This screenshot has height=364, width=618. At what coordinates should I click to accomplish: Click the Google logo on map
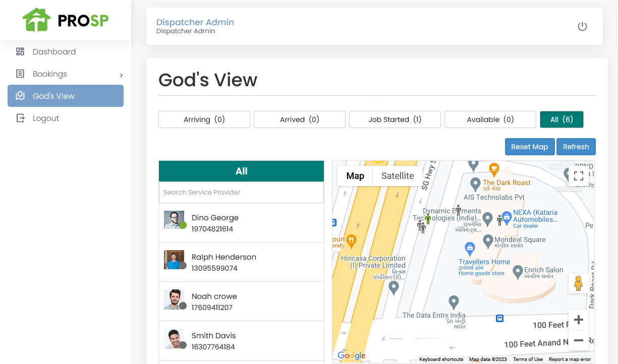click(352, 355)
